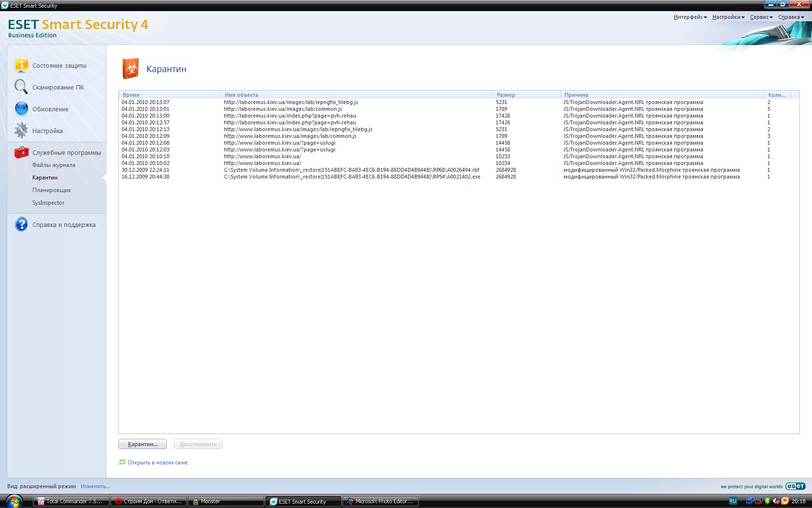Screen dimensions: 812x508
Task: Click the disconnected network tray icon
Action: 758,501
